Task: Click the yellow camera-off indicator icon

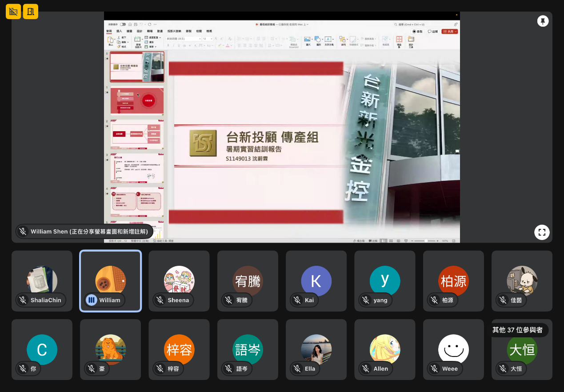Action: 13,12
